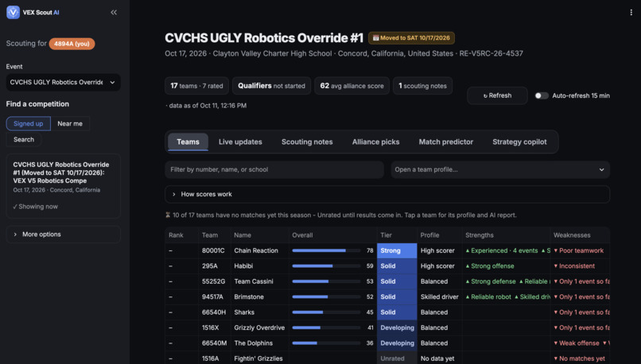Click the Showing now status text

pyautogui.click(x=35, y=207)
